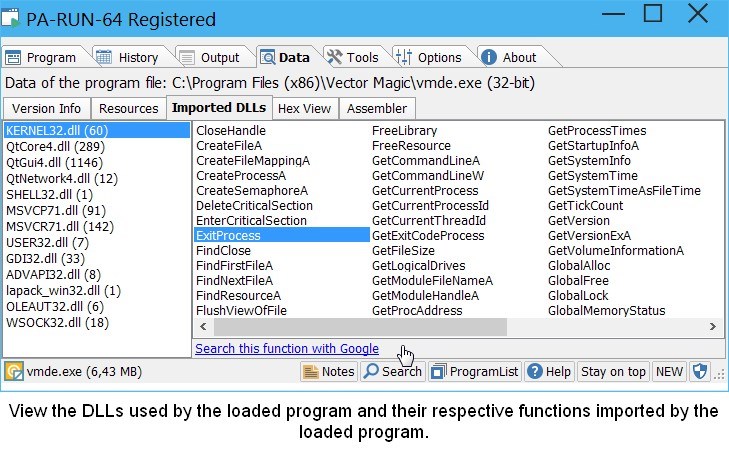The height and width of the screenshot is (450, 729).
Task: Open the Options tab with sliders icon
Action: coord(428,57)
